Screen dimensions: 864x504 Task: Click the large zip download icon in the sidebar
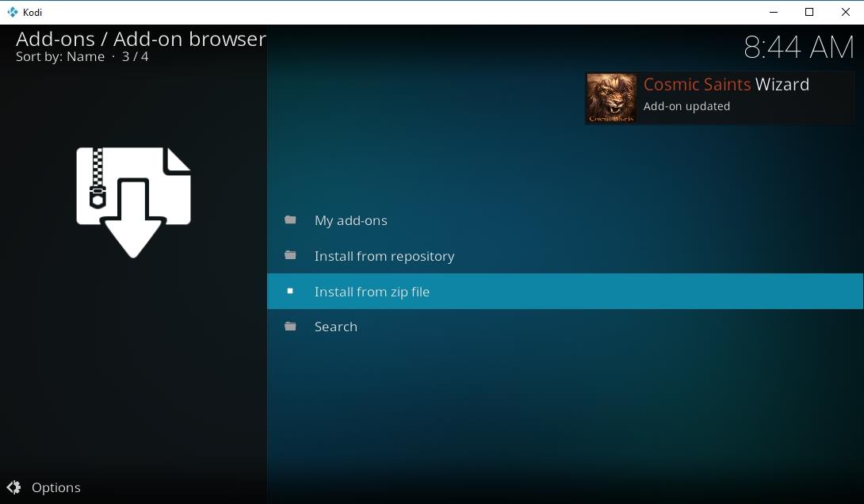(132, 201)
